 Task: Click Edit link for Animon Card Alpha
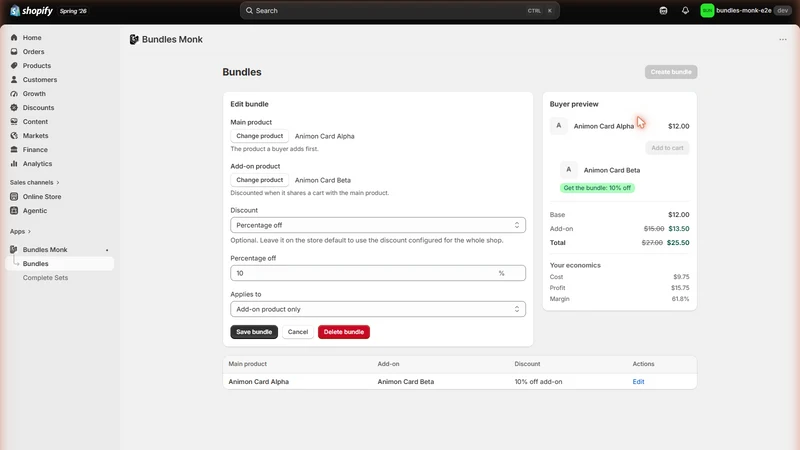pos(638,382)
